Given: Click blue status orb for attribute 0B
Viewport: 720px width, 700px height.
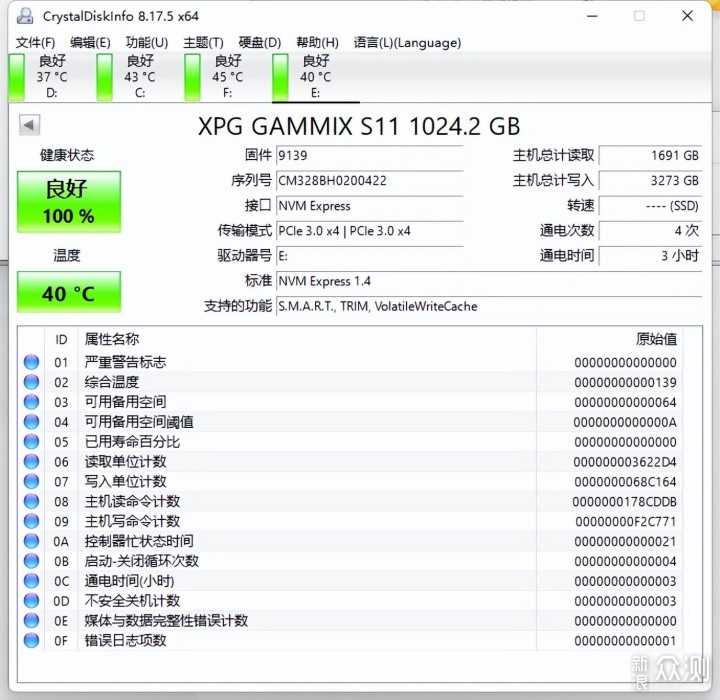Looking at the screenshot, I should point(31,561).
